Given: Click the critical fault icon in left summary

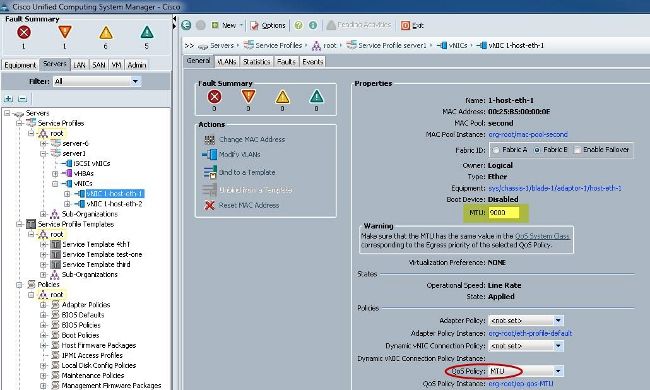Looking at the screenshot, I should (24, 32).
